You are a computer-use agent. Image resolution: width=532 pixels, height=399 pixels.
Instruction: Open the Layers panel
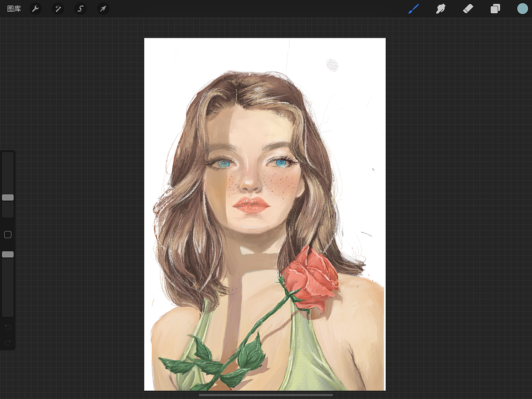click(495, 9)
